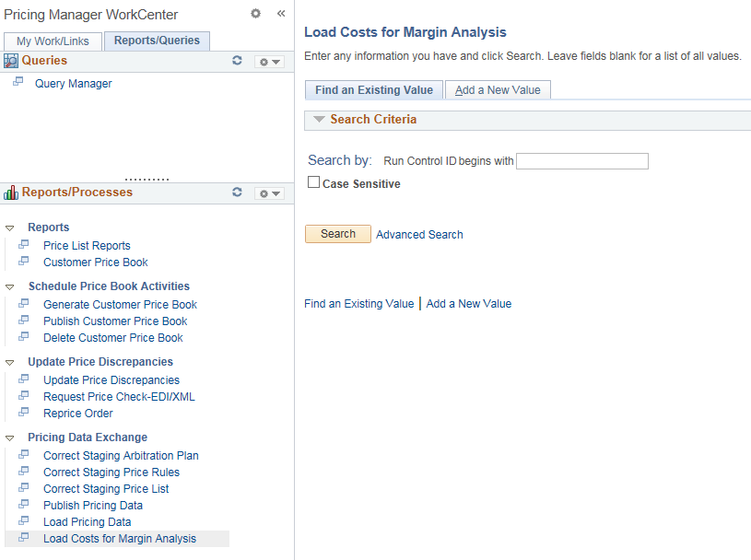Switch to the My Work/Links tab
Screen dimensions: 751x560
pos(53,41)
